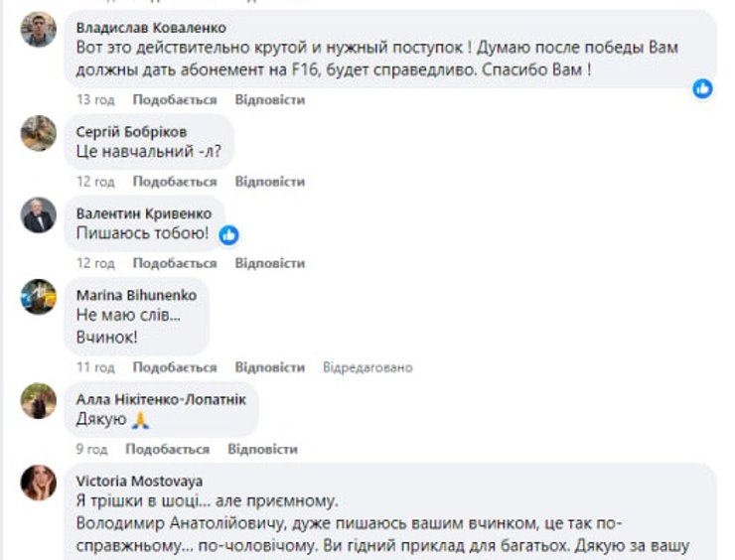Reply to Алла Нікітенко-Лопатнік's comment
This screenshot has width=735, height=560.
[262, 449]
